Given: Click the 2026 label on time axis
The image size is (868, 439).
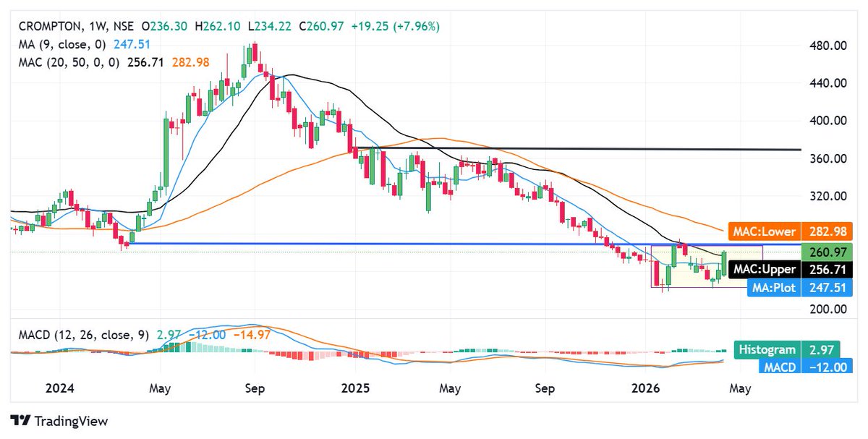Looking at the screenshot, I should [645, 388].
